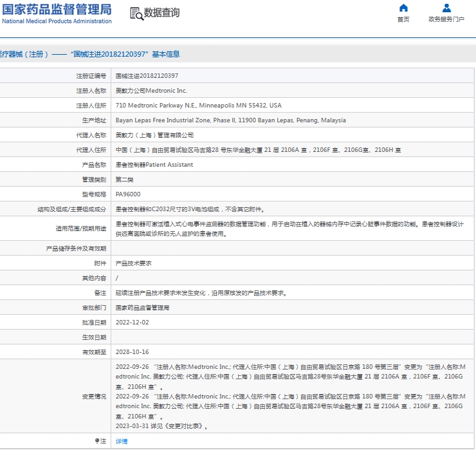Click the 产品技术要求 attachment text
The height and width of the screenshot is (450, 476).
[134, 263]
